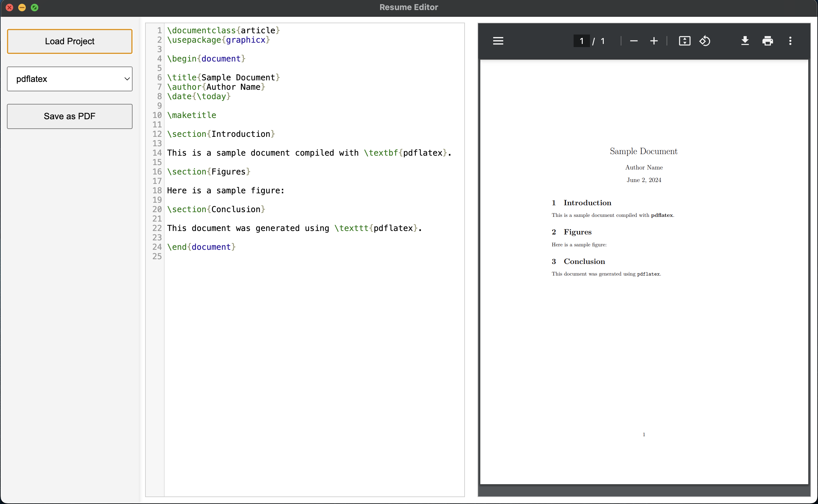Image resolution: width=818 pixels, height=504 pixels.
Task: Click the Load Project button
Action: 70,41
